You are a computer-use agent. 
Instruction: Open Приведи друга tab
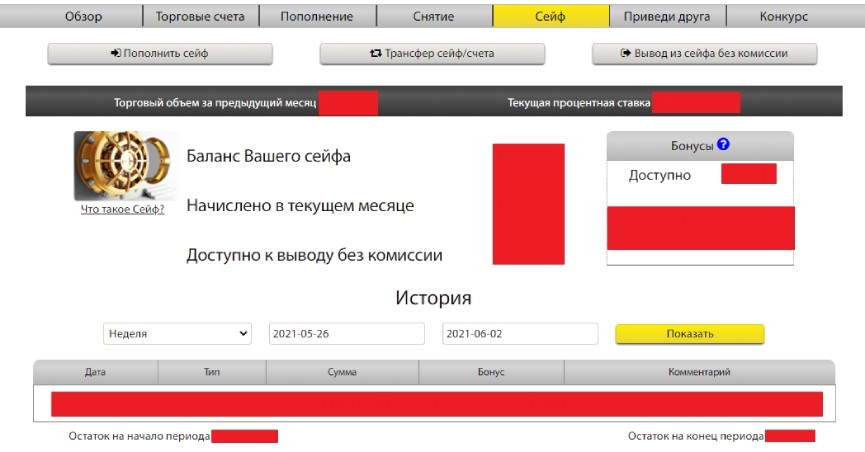(668, 17)
